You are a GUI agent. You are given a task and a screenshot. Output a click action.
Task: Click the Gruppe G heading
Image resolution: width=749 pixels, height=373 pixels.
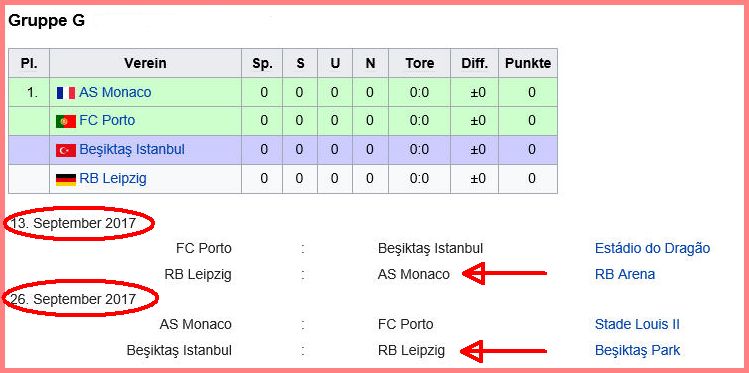(47, 21)
